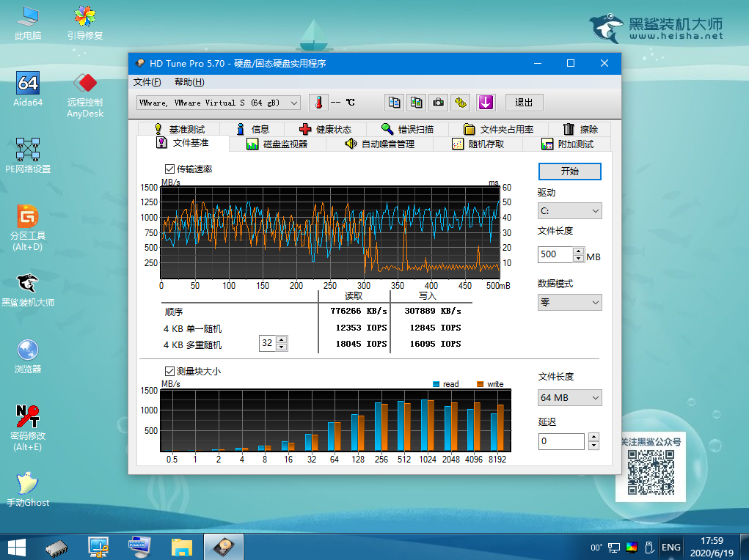Click the purple download arrow icon
This screenshot has height=560, width=749.
pyautogui.click(x=486, y=103)
